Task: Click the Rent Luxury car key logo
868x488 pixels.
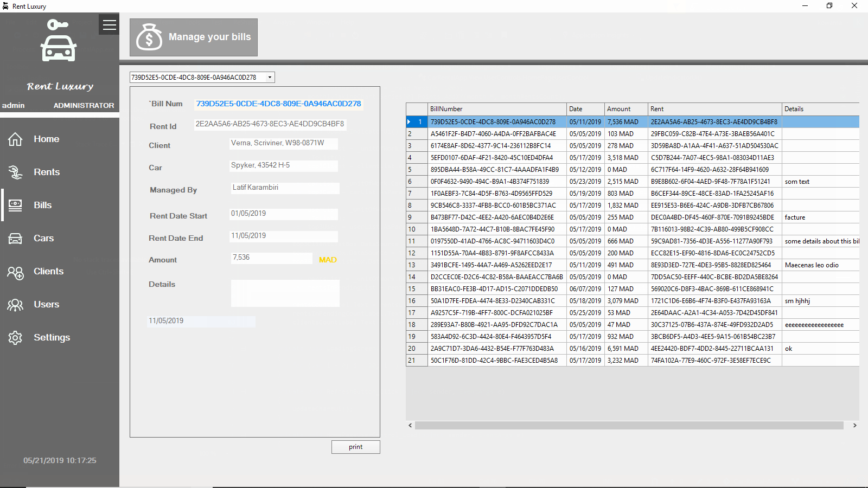Action: click(58, 41)
